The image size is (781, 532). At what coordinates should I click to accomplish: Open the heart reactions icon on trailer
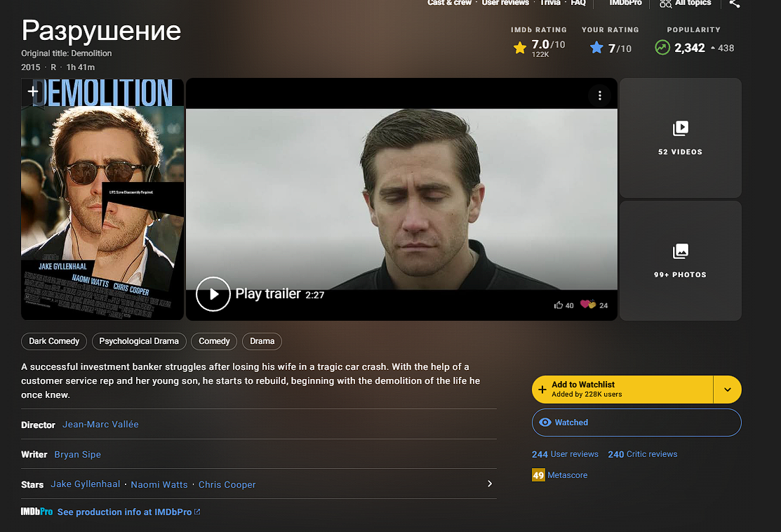point(588,304)
